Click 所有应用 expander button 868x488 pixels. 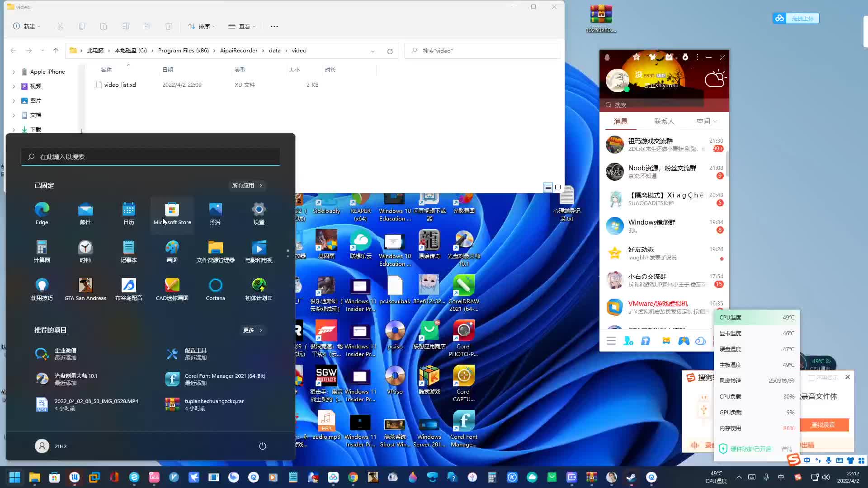(247, 185)
